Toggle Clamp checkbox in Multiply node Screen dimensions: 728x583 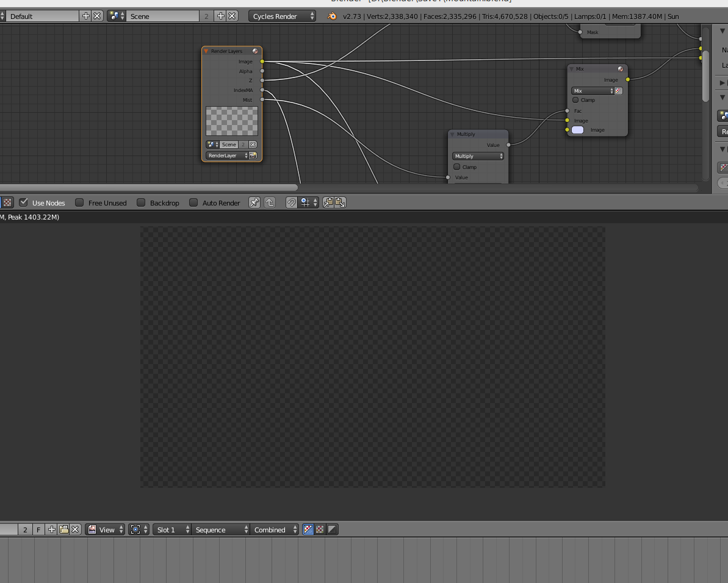(457, 167)
